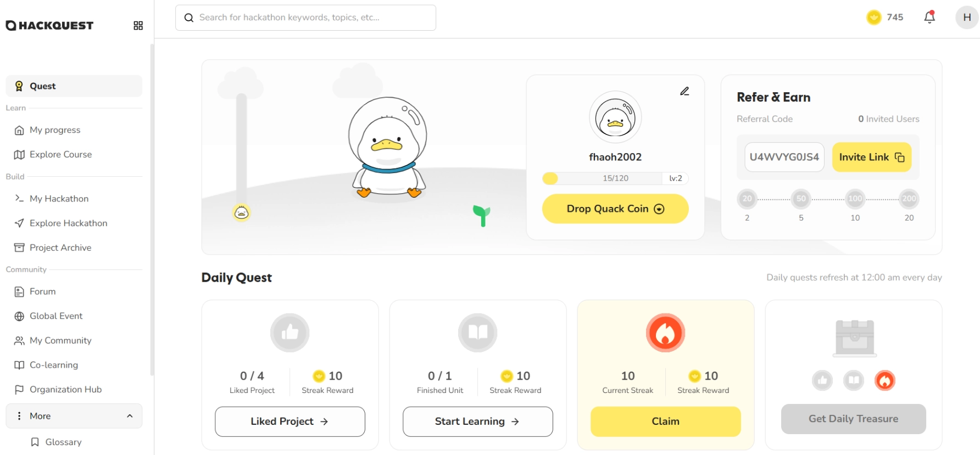The height and width of the screenshot is (455, 980).
Task: Collapse the More section in sidebar
Action: click(130, 416)
